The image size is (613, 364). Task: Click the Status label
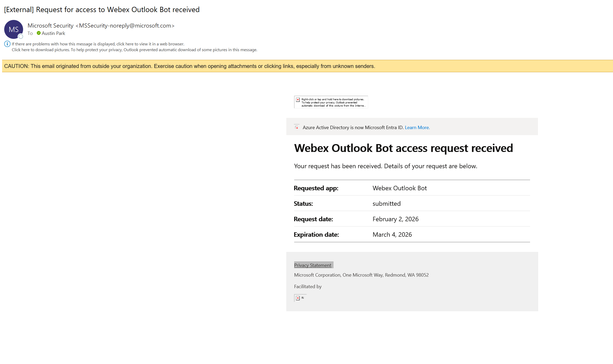303,204
